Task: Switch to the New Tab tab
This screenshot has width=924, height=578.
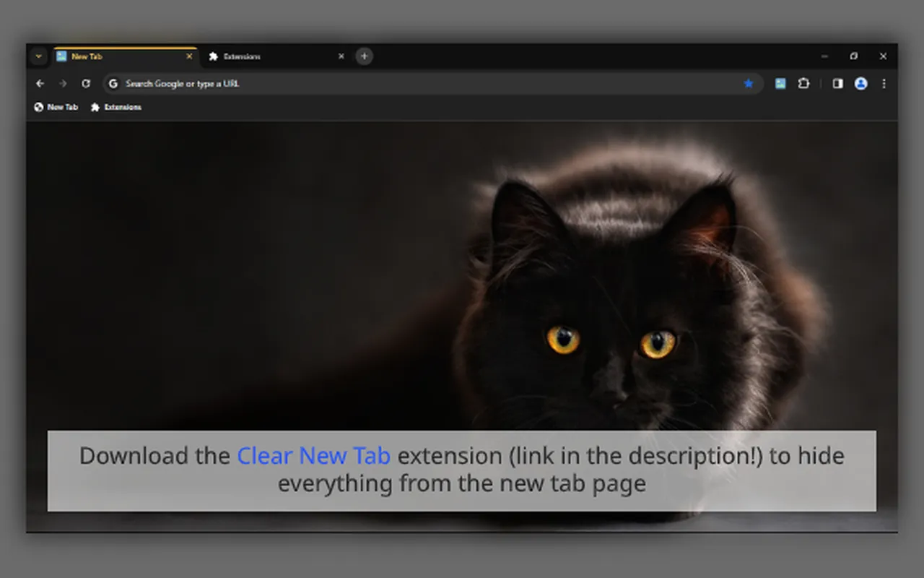Action: (125, 56)
